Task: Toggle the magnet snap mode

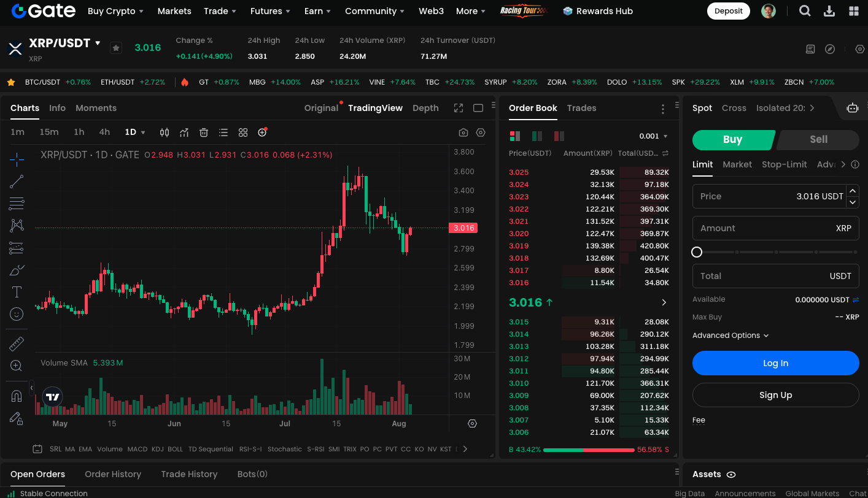Action: [x=17, y=396]
